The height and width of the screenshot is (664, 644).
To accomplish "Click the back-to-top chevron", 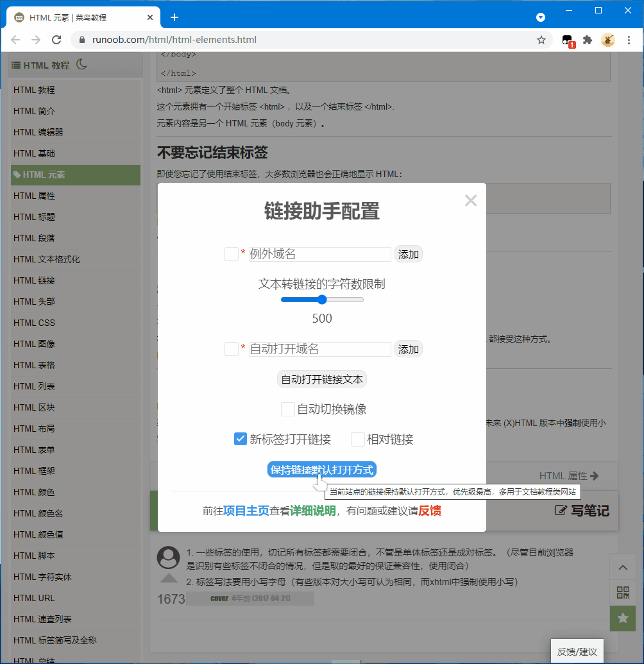I will coord(622,567).
